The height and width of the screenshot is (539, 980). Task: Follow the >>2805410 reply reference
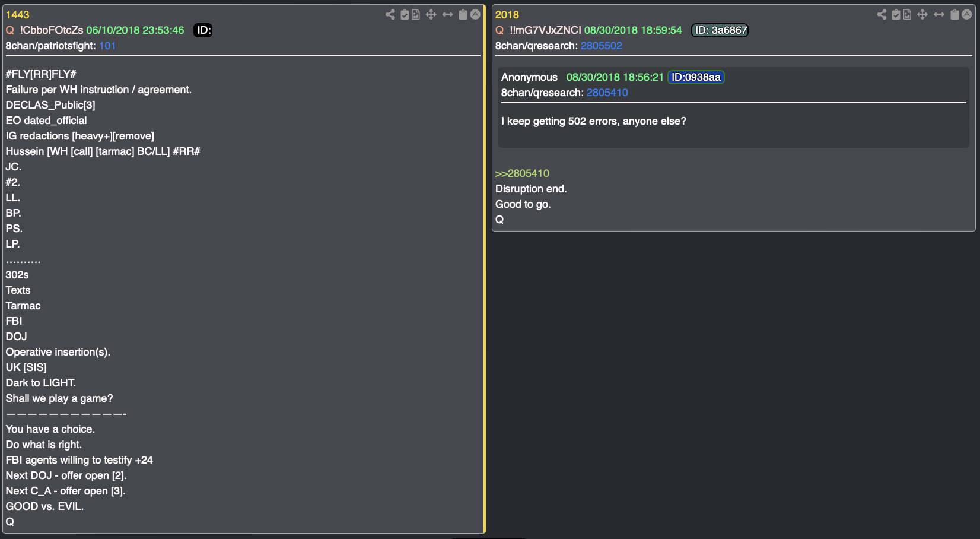click(x=522, y=173)
